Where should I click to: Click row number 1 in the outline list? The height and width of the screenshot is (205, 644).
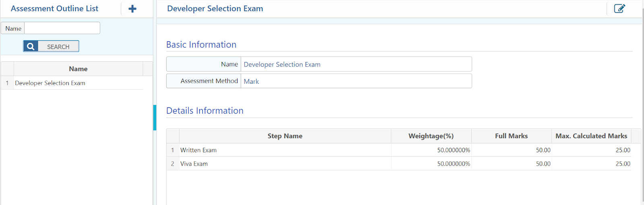(x=7, y=83)
